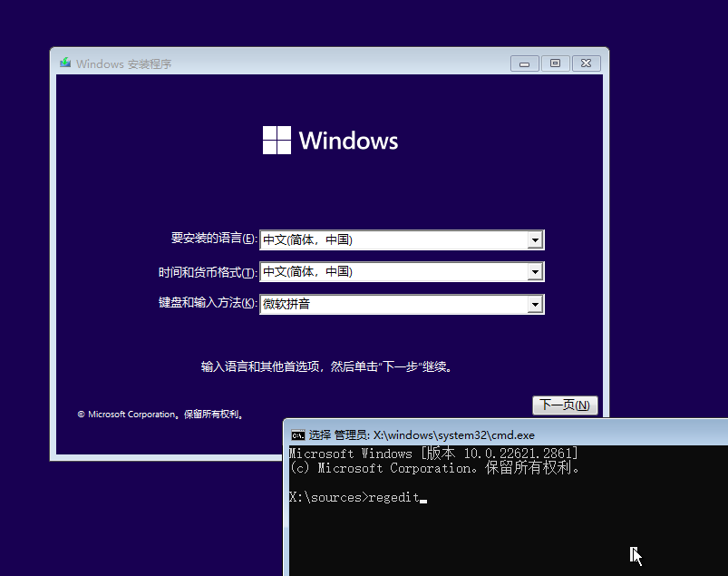The image size is (728, 576).
Task: Open the 时间和货币格式 dropdown
Action: pyautogui.click(x=536, y=271)
